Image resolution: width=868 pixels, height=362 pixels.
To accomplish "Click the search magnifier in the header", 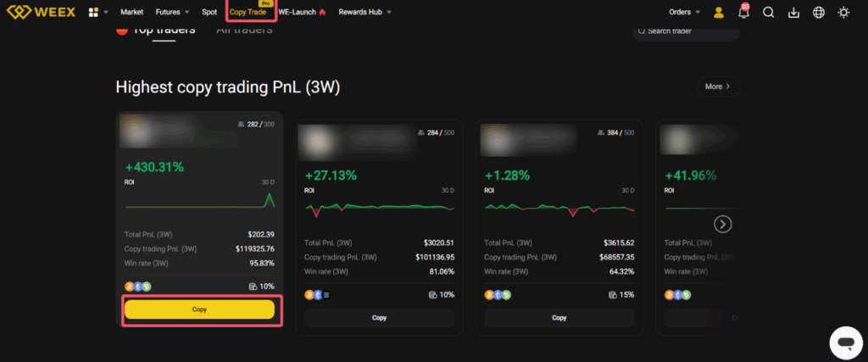I will click(x=769, y=13).
